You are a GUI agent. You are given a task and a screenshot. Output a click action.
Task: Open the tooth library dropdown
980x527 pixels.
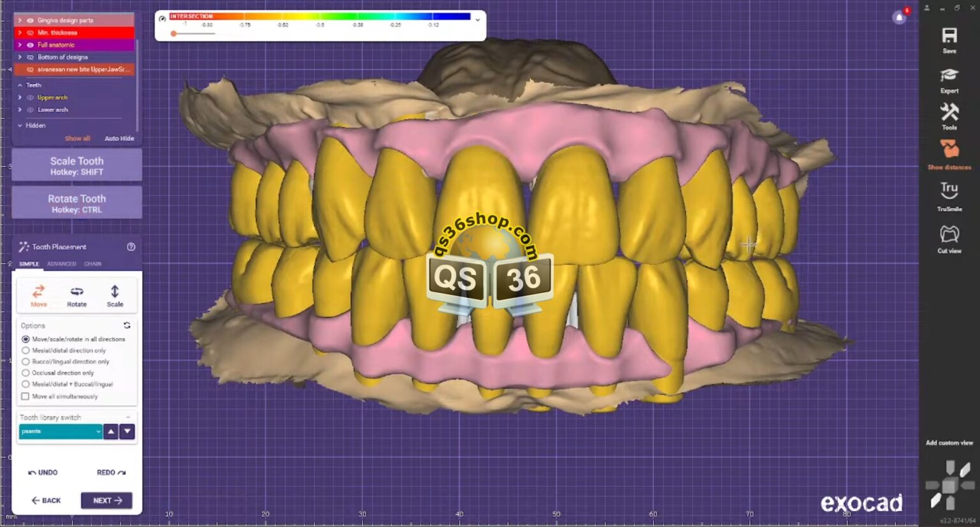click(61, 432)
